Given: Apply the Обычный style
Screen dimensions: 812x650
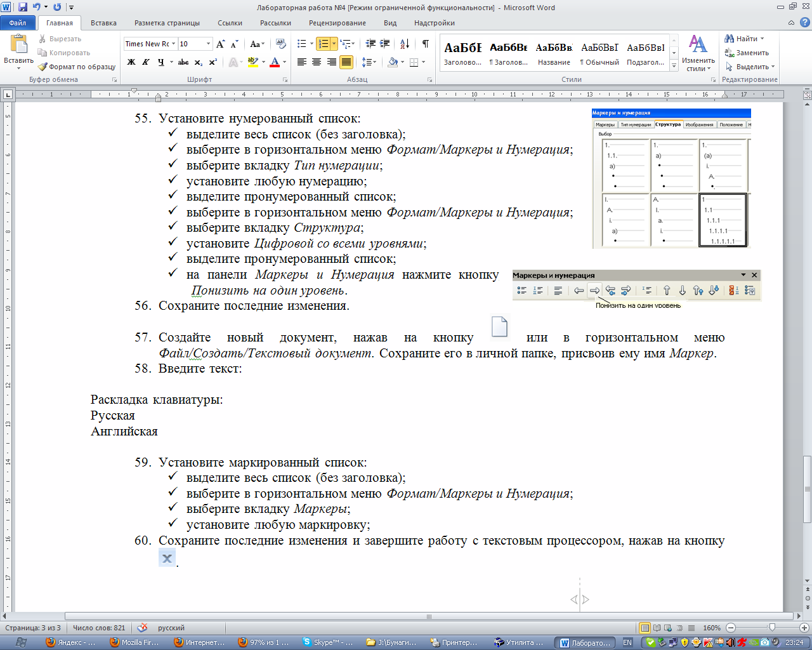Looking at the screenshot, I should [x=599, y=53].
